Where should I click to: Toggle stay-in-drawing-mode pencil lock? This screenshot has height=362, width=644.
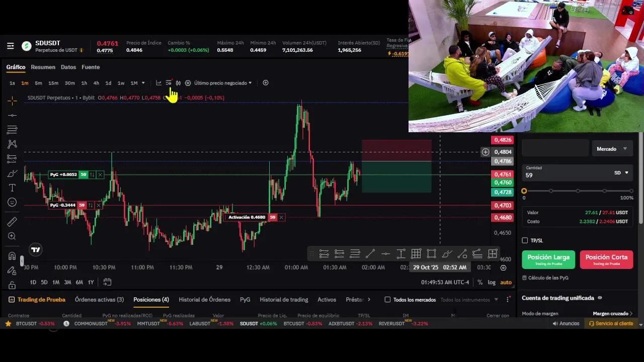pyautogui.click(x=13, y=270)
